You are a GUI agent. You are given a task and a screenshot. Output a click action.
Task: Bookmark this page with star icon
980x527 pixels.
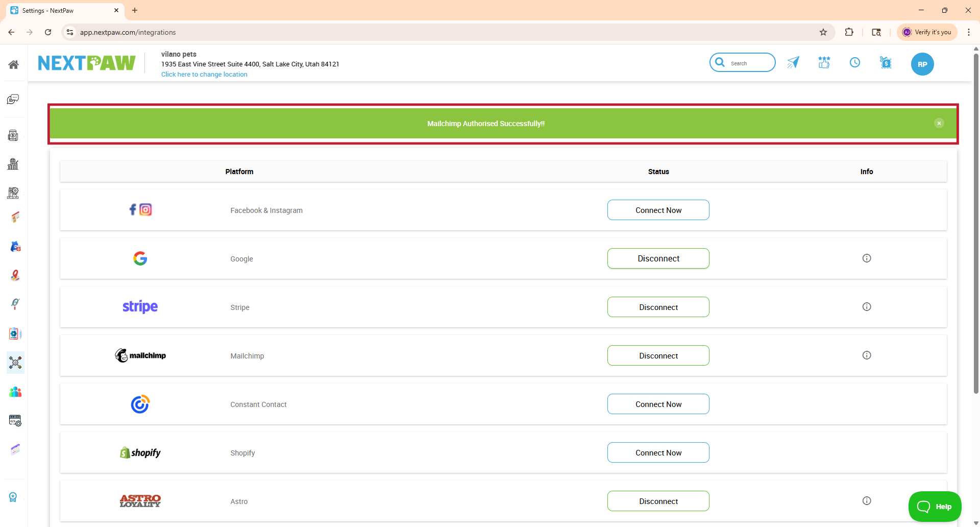pos(823,32)
